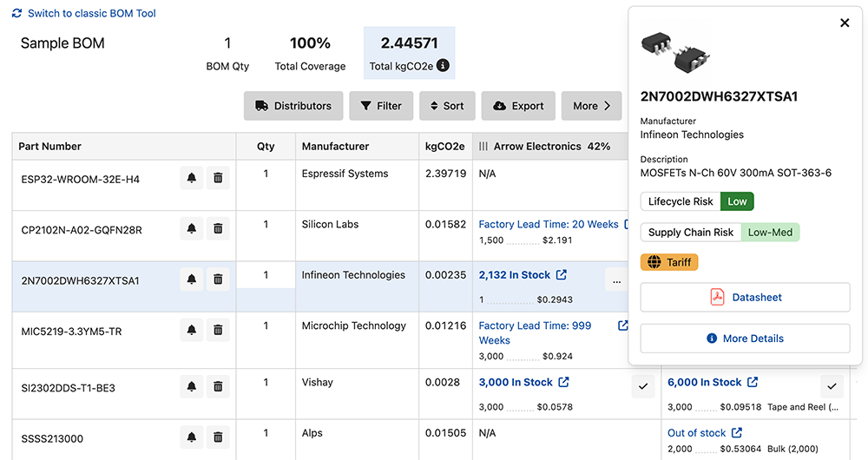Open external link icon beside Factory Lead Time: 999 Weeks

point(622,325)
